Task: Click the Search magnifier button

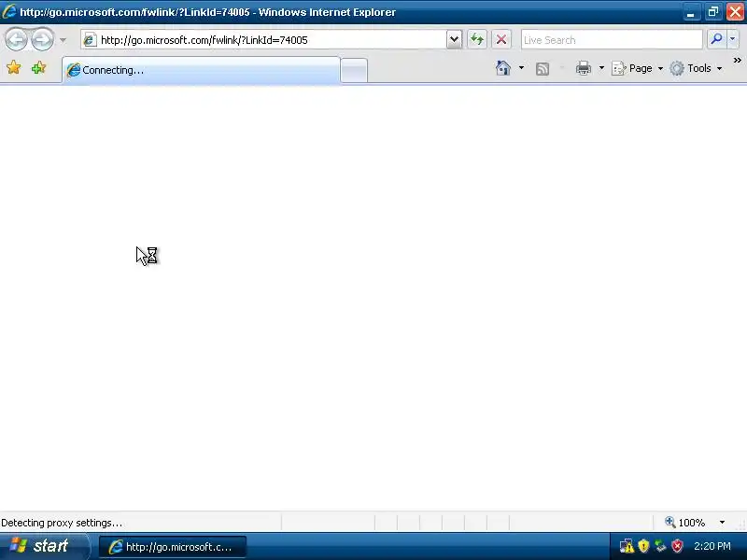Action: [716, 39]
